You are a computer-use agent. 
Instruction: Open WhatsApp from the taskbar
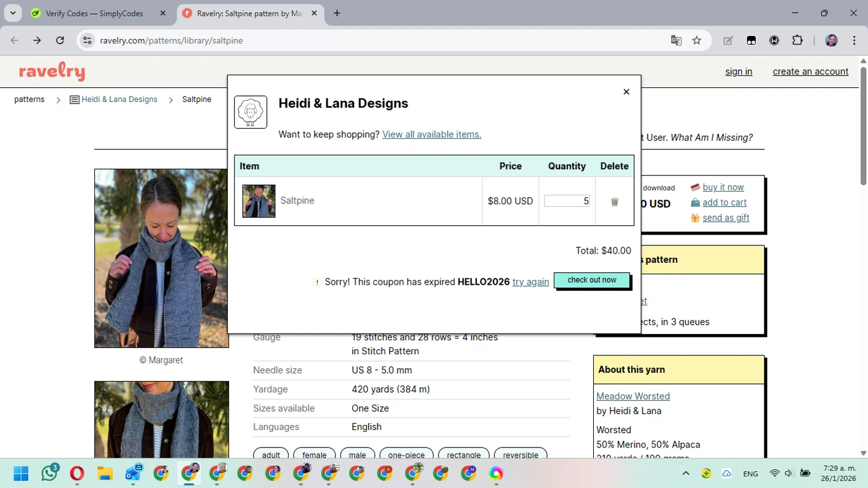coord(50,474)
